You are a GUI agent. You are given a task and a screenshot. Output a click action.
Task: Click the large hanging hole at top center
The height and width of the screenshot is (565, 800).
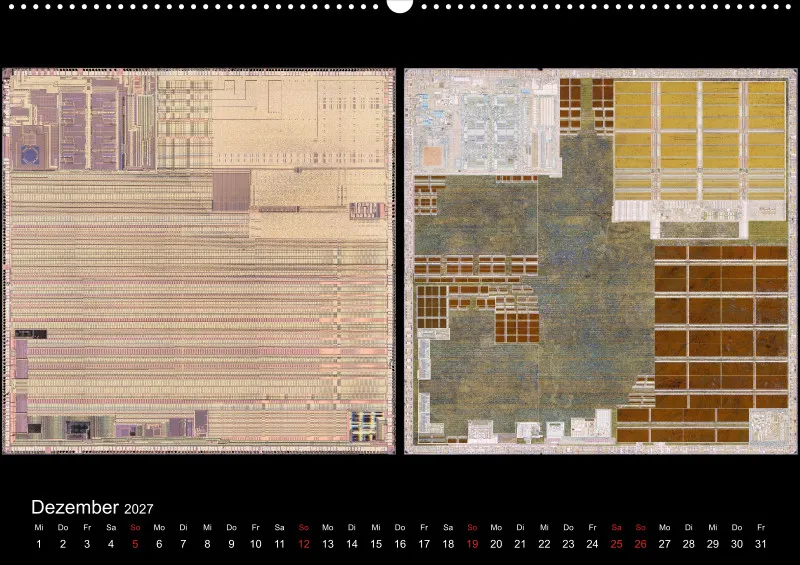click(x=399, y=5)
